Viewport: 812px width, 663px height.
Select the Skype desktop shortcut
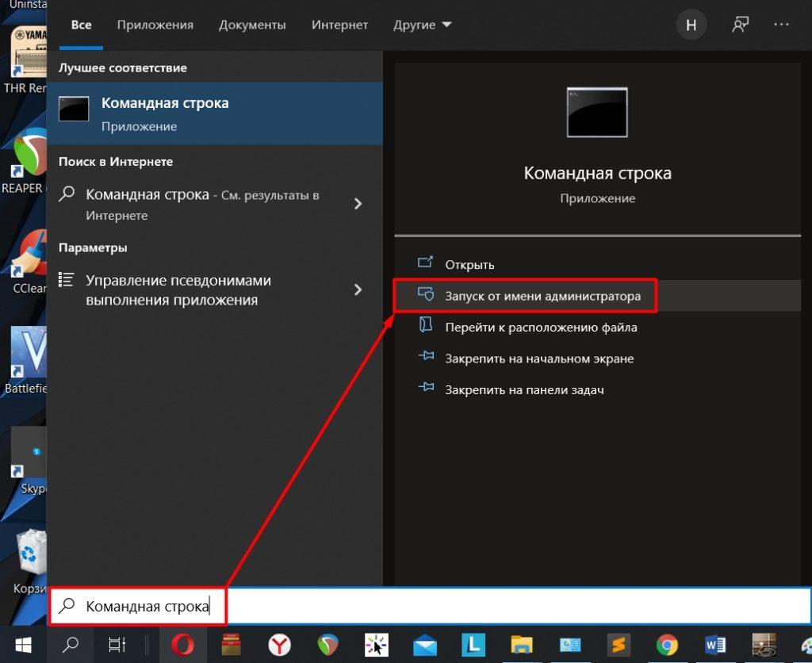coord(31,461)
